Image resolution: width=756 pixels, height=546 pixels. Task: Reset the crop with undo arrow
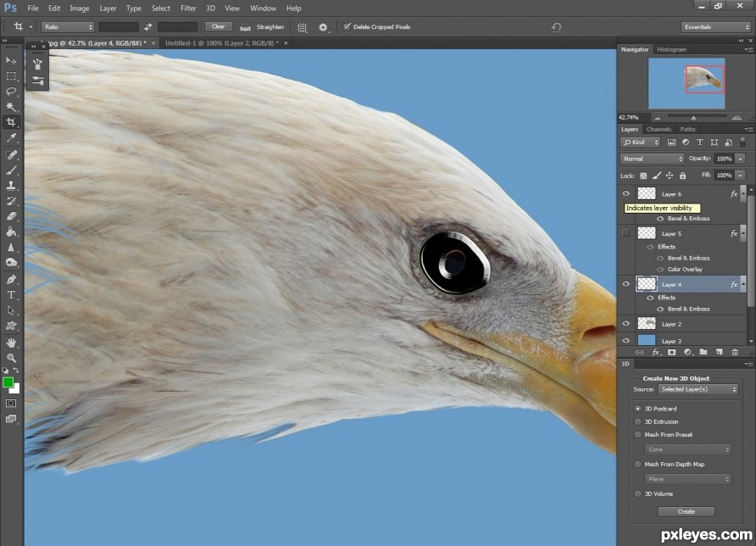556,27
